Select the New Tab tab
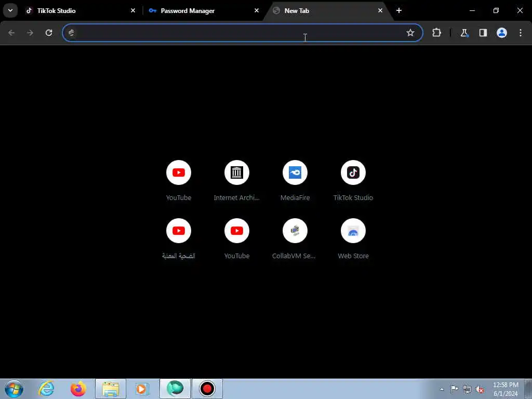 (x=327, y=10)
